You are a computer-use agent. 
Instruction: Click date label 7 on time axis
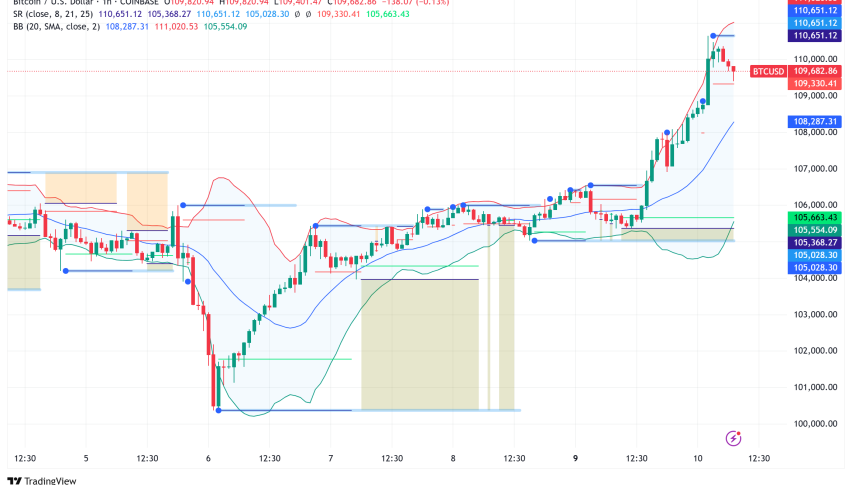(x=330, y=458)
